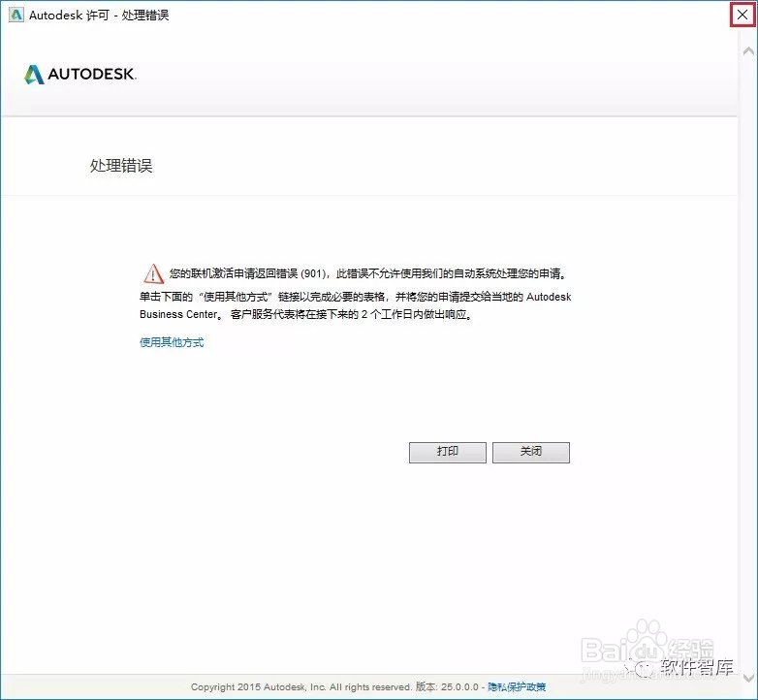Open the 使用其他方式 link
758x700 pixels.
point(172,342)
